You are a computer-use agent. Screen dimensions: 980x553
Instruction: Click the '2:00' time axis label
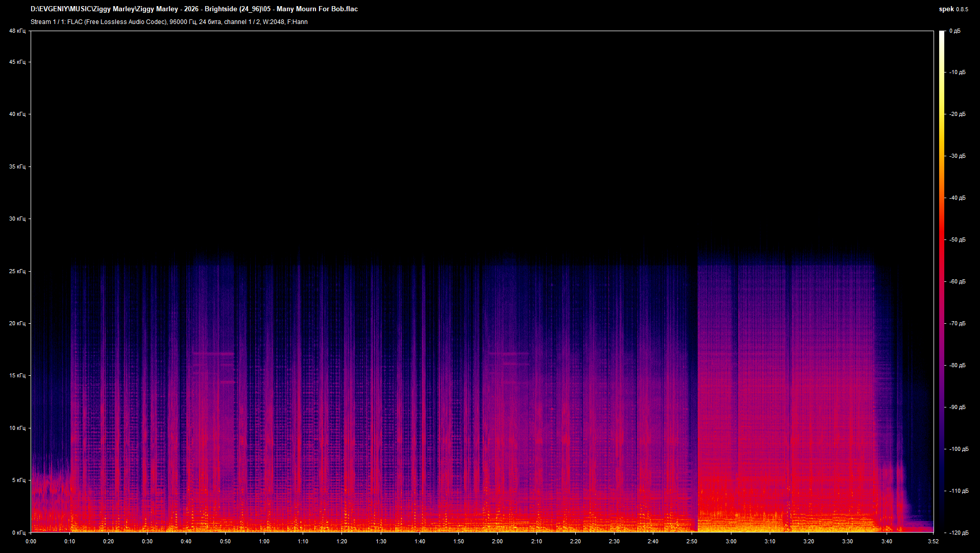coord(497,542)
